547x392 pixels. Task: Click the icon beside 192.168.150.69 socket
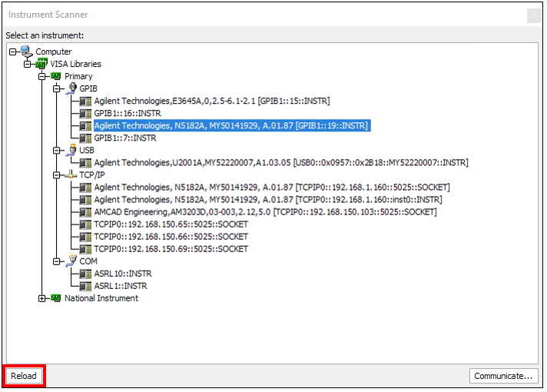(85, 249)
